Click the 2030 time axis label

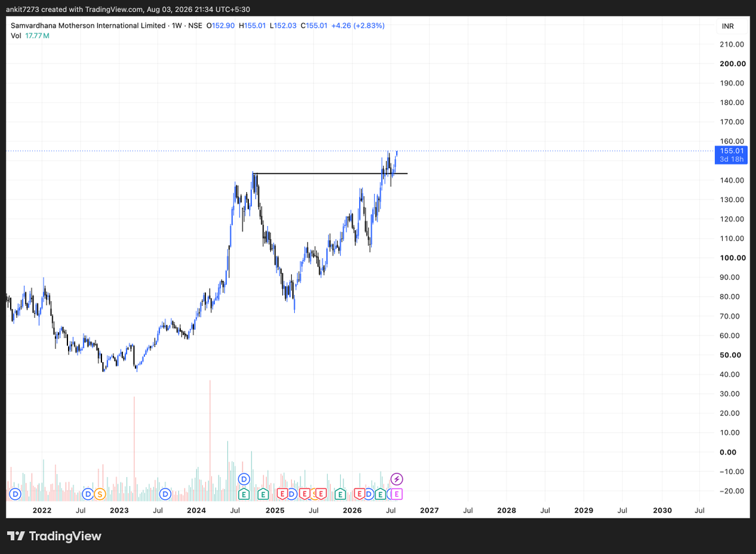(x=662, y=511)
